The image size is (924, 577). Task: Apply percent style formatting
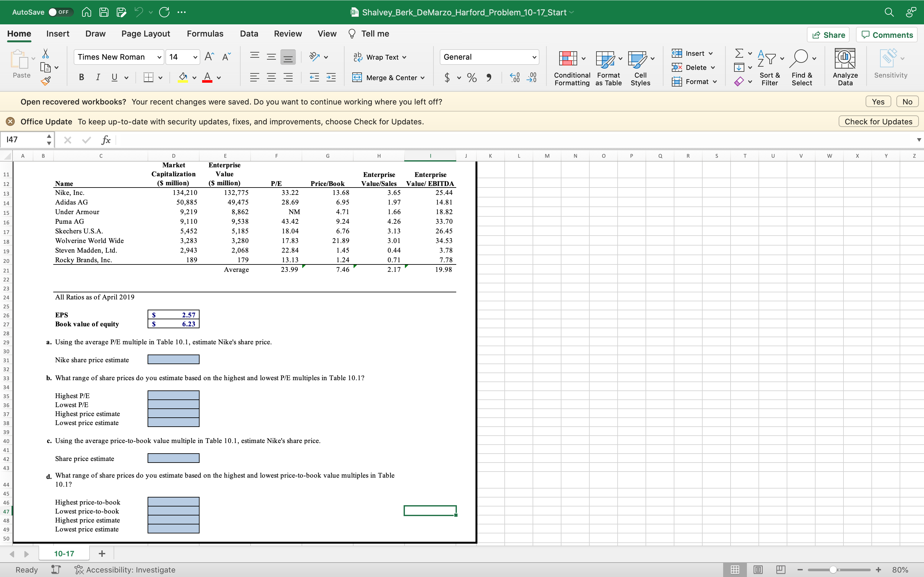(x=472, y=78)
